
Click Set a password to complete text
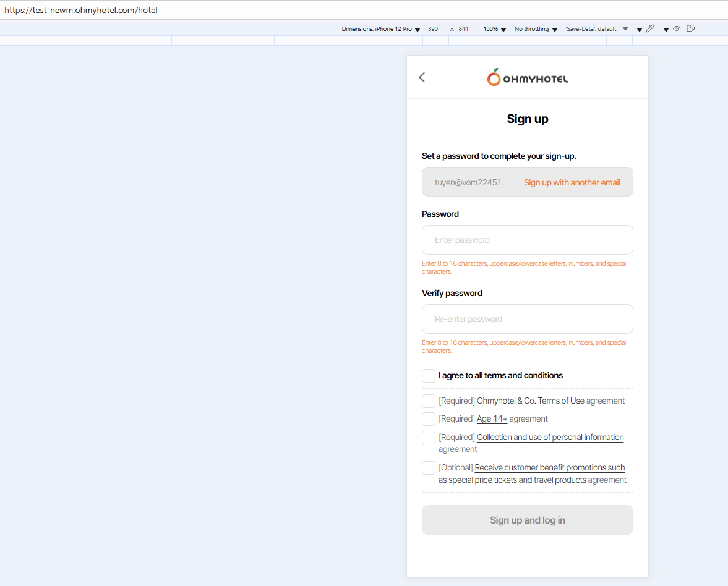499,156
